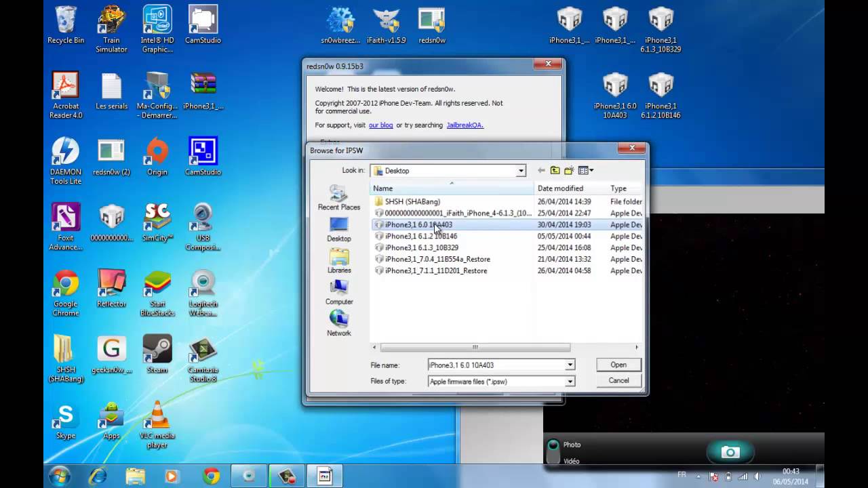Click the camera capture button
The width and height of the screenshot is (868, 488).
[730, 452]
